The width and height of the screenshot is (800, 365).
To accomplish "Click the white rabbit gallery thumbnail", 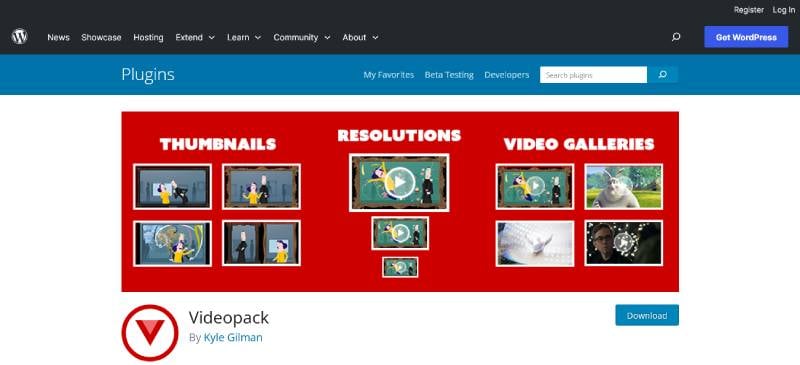I will click(x=623, y=186).
